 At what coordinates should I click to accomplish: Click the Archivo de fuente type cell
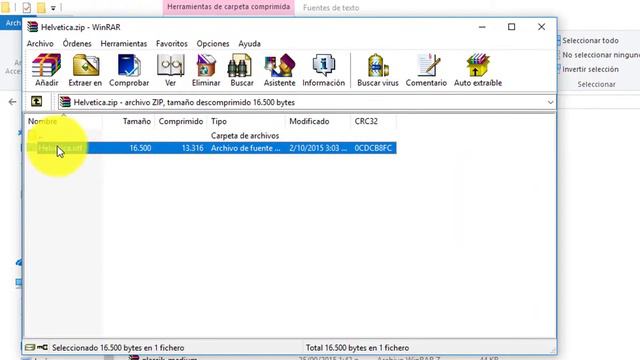[246, 148]
